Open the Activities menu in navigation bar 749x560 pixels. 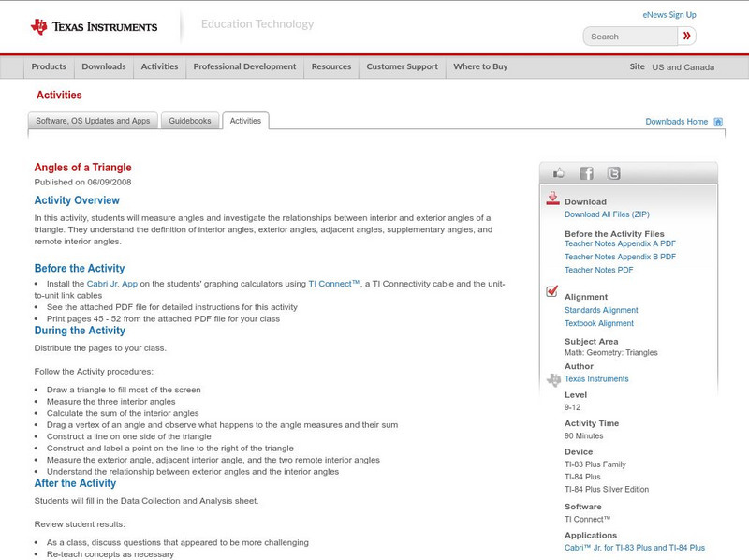(x=159, y=66)
